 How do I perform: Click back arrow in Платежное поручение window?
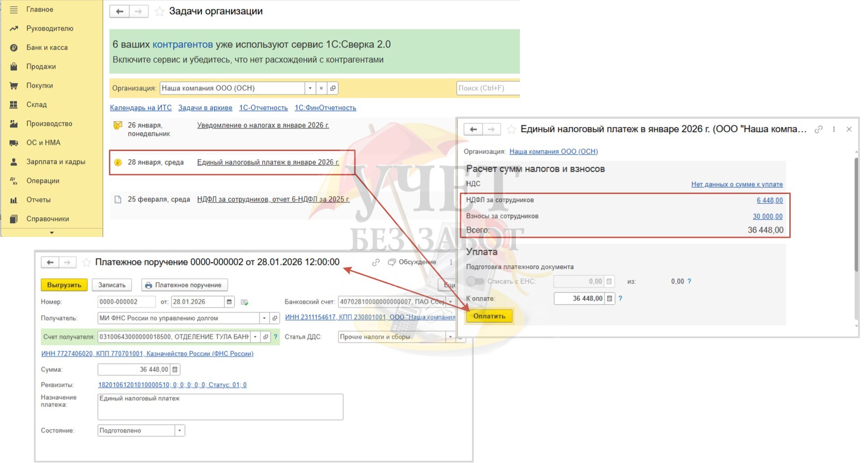click(x=50, y=263)
